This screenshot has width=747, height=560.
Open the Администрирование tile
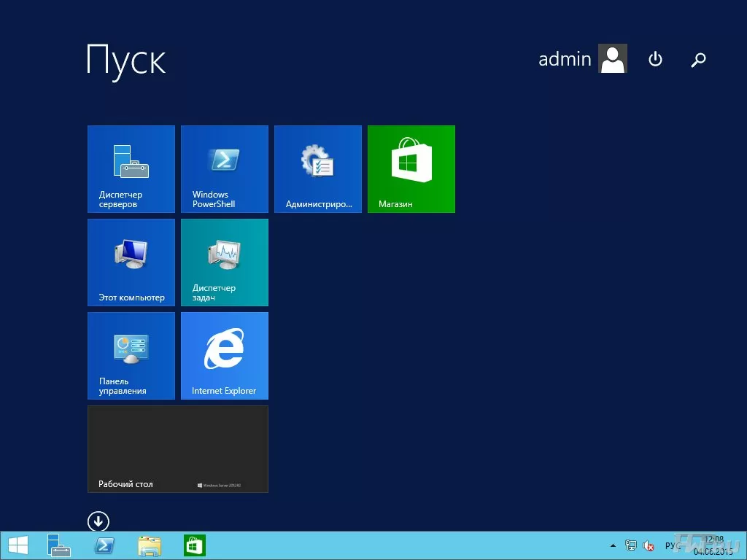[318, 169]
